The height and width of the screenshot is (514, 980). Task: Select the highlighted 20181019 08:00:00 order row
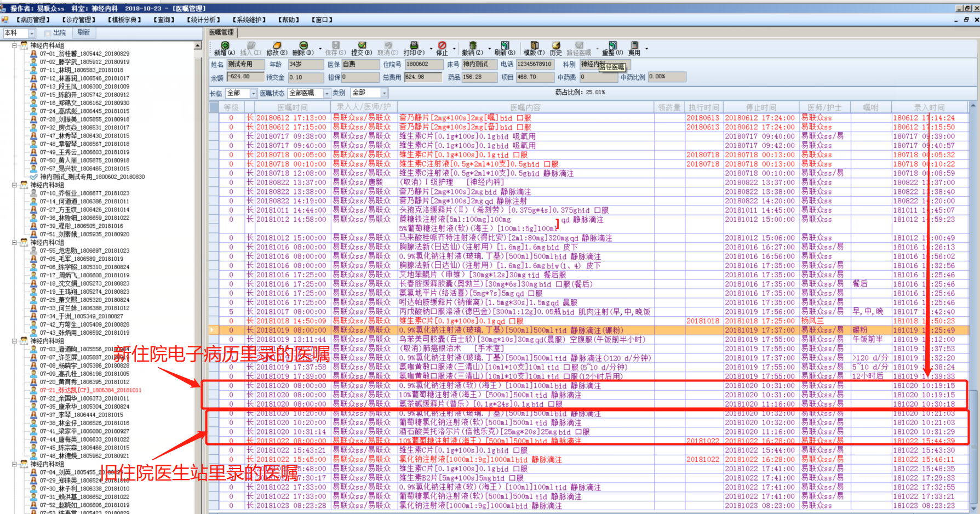pyautogui.click(x=589, y=330)
